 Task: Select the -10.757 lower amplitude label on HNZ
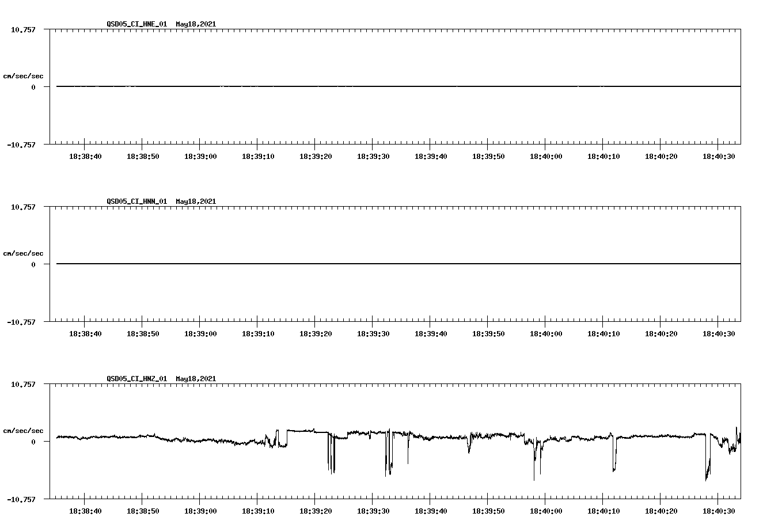tap(22, 498)
